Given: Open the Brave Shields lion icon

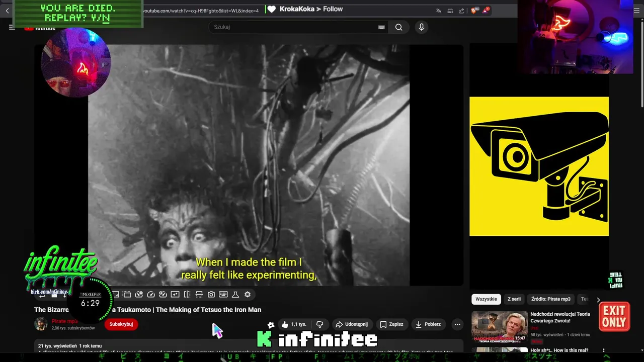Looking at the screenshot, I should click(474, 11).
